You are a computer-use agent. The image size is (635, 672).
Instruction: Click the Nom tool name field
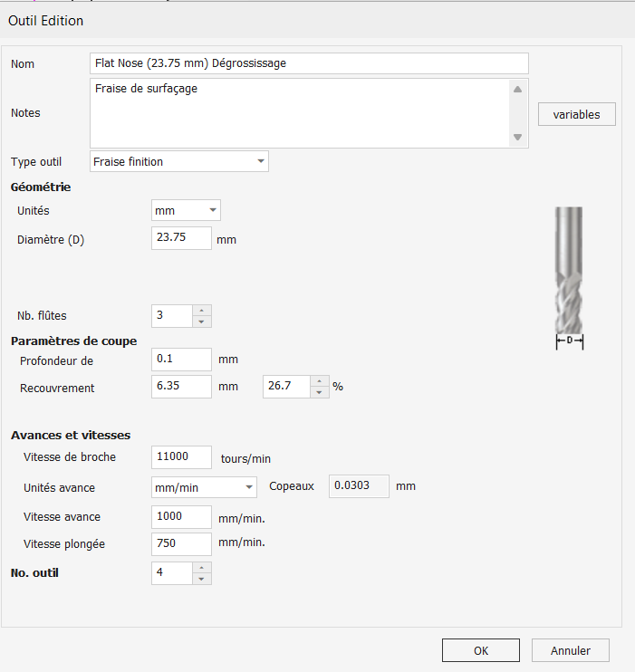coord(309,63)
